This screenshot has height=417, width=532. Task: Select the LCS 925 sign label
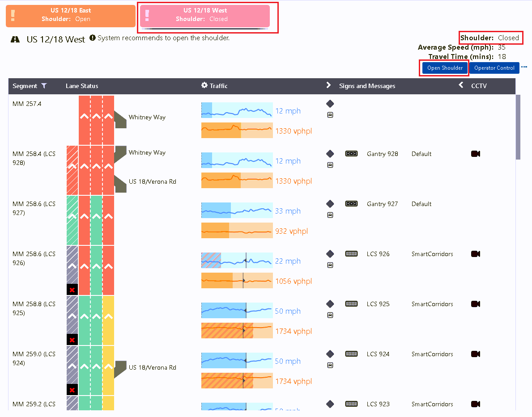point(378,304)
